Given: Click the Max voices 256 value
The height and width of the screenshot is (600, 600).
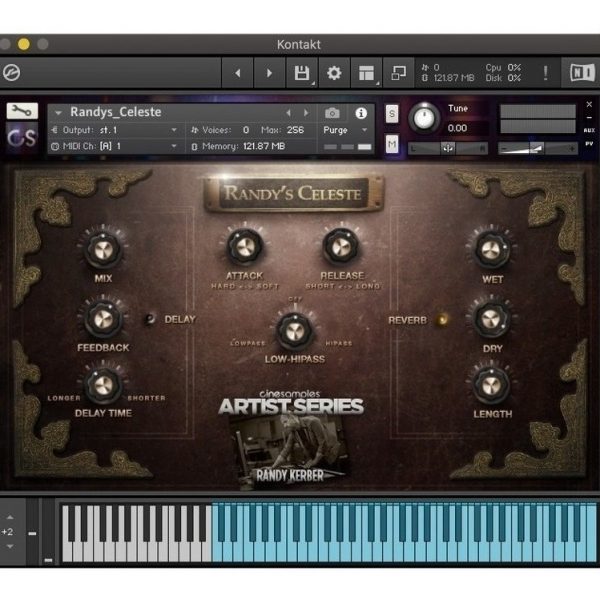Looking at the screenshot, I should click(295, 130).
